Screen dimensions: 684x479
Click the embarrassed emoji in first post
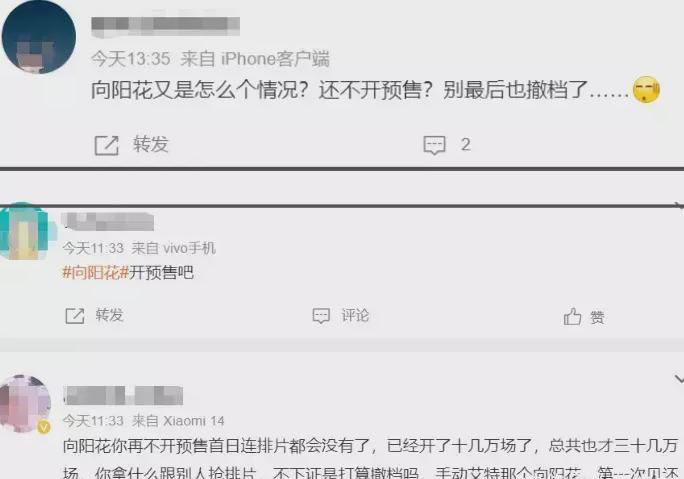tap(646, 89)
